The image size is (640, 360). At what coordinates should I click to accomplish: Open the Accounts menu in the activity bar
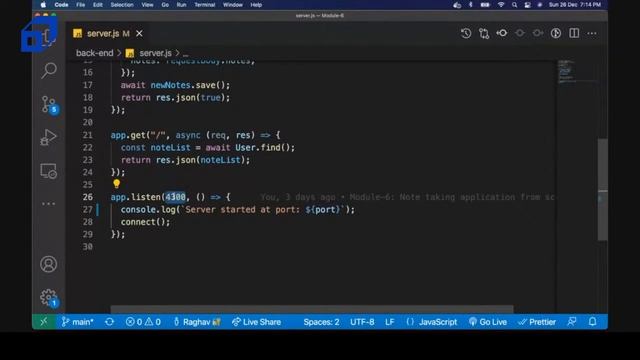pos(49,264)
